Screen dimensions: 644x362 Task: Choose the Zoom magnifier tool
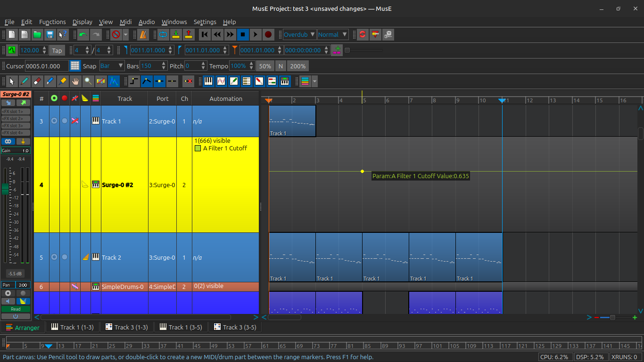[x=88, y=82]
